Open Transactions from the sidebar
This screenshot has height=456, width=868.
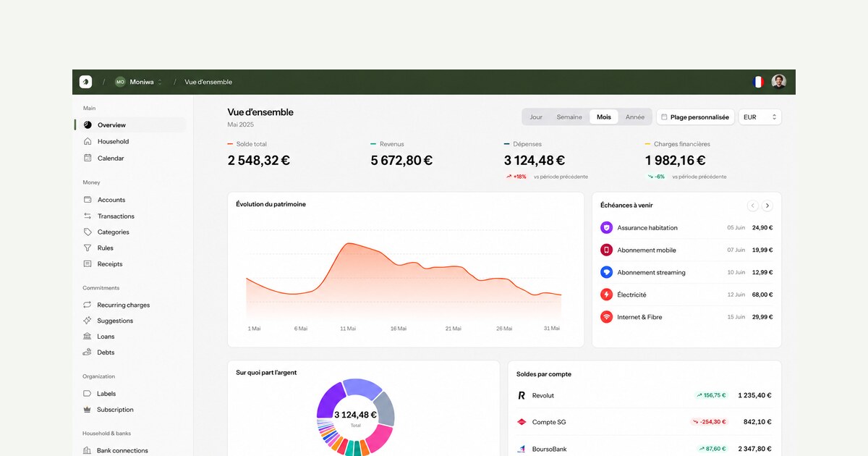click(x=116, y=216)
